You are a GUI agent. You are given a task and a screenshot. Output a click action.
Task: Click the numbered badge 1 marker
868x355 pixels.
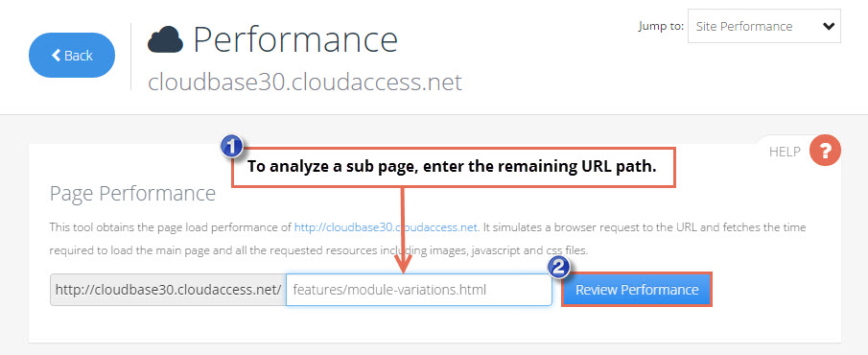(233, 148)
